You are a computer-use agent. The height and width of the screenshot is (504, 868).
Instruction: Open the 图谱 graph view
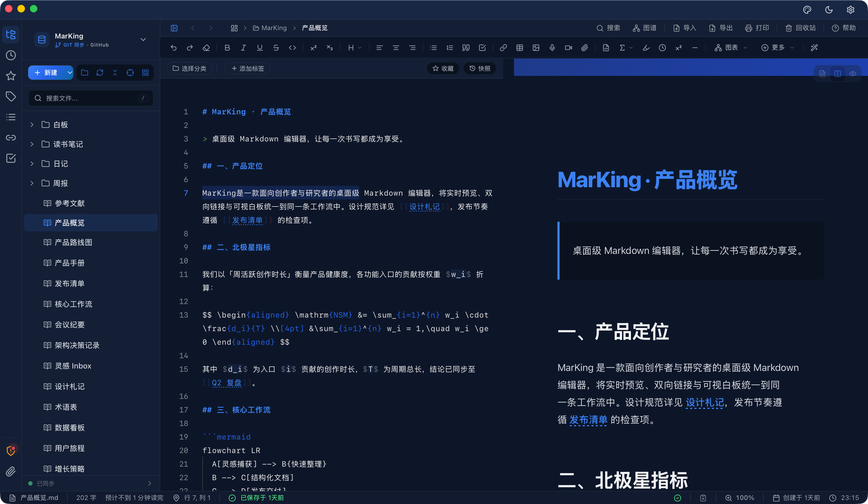click(644, 28)
